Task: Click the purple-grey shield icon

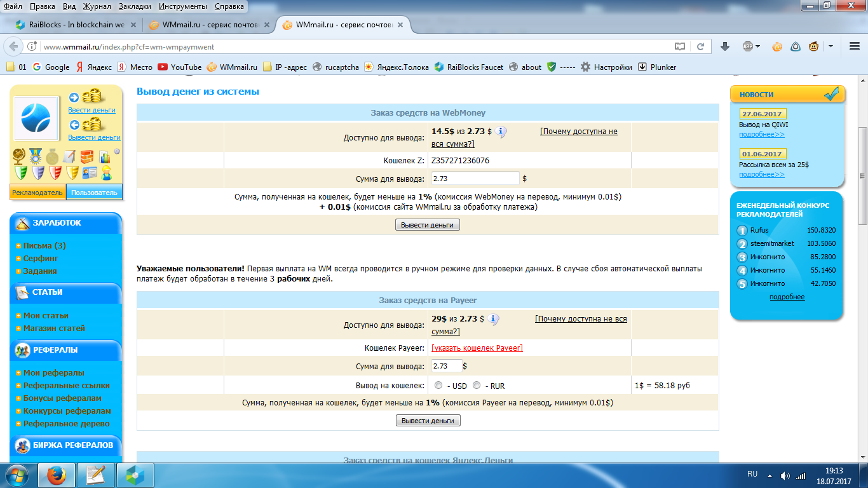Action: point(38,173)
